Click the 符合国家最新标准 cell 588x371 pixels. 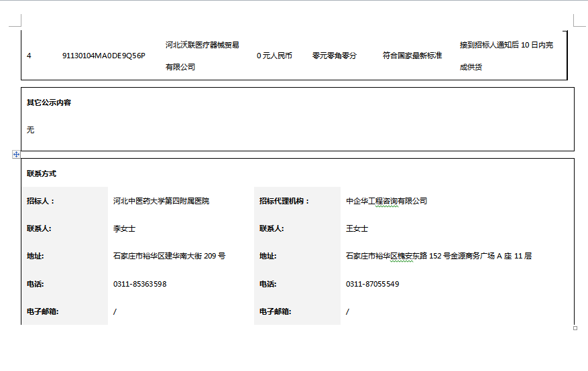(x=412, y=56)
